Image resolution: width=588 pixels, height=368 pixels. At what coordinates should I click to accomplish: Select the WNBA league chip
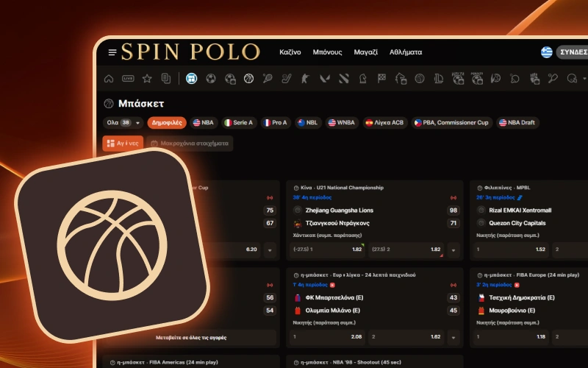pyautogui.click(x=342, y=122)
